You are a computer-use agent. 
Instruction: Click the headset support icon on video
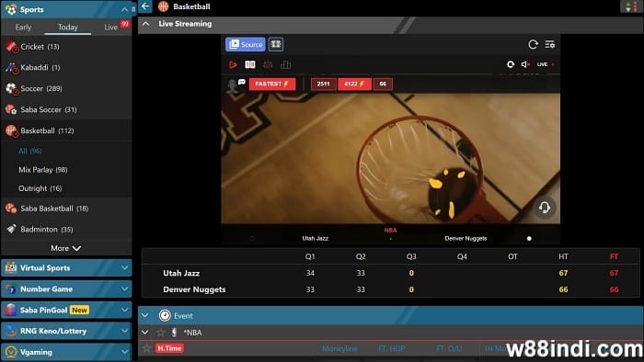tap(545, 207)
